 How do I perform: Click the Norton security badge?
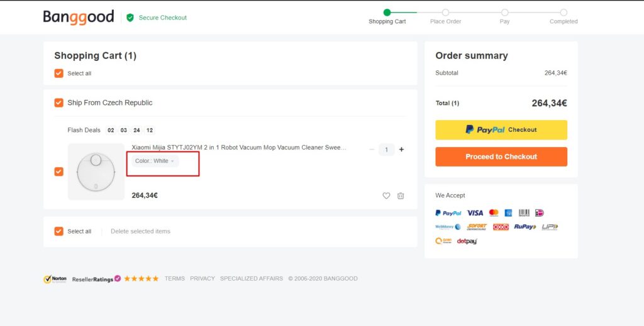tap(55, 279)
